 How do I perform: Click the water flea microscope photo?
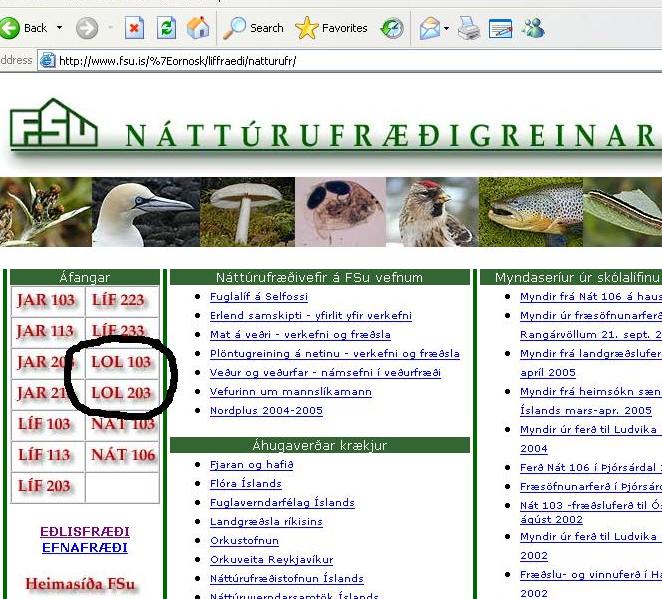[x=340, y=212]
